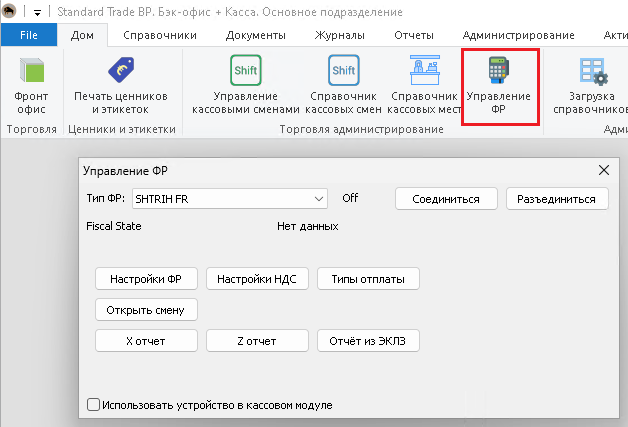628x427 pixels.
Task: Switch to the Документы tab
Action: [256, 35]
